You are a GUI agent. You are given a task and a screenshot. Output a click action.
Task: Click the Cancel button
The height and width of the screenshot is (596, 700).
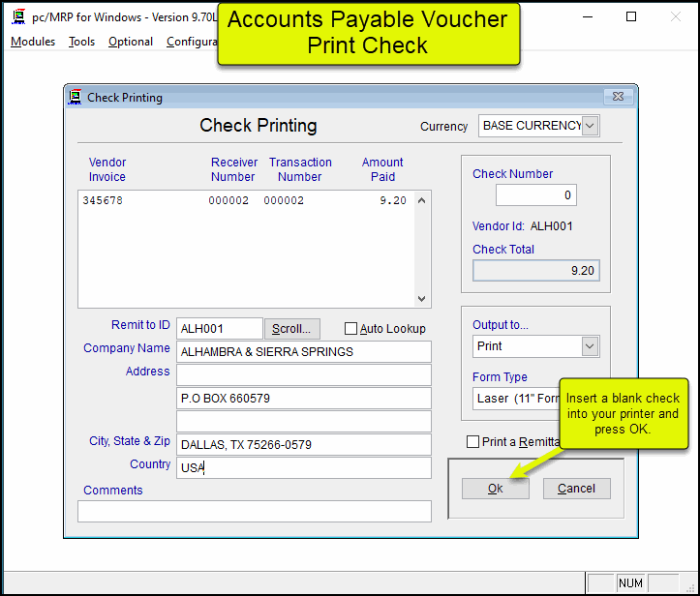(576, 489)
